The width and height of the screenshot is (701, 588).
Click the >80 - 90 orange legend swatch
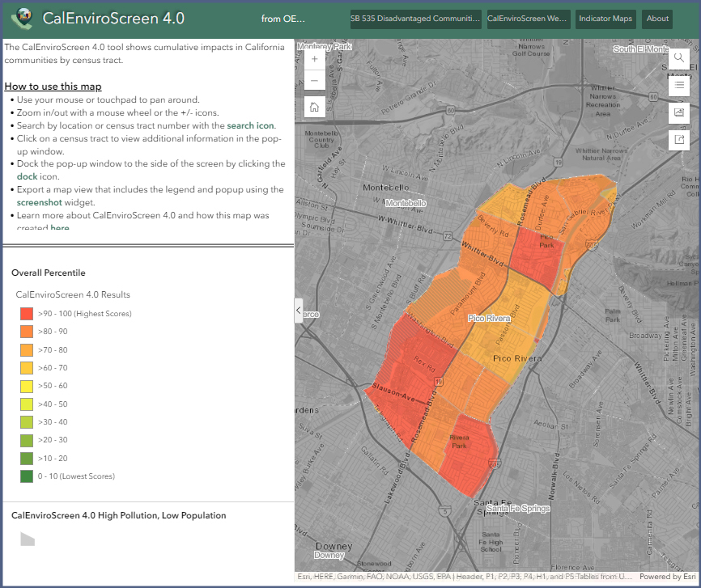(x=27, y=332)
